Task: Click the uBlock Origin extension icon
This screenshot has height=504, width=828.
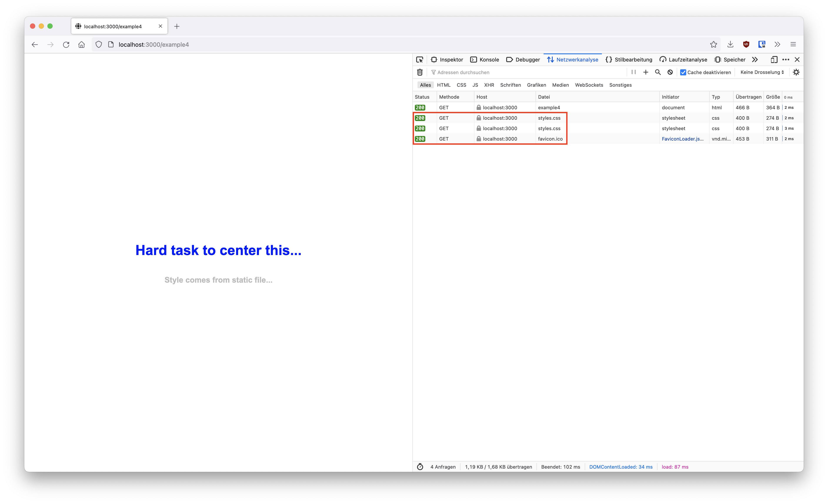Action: point(746,44)
